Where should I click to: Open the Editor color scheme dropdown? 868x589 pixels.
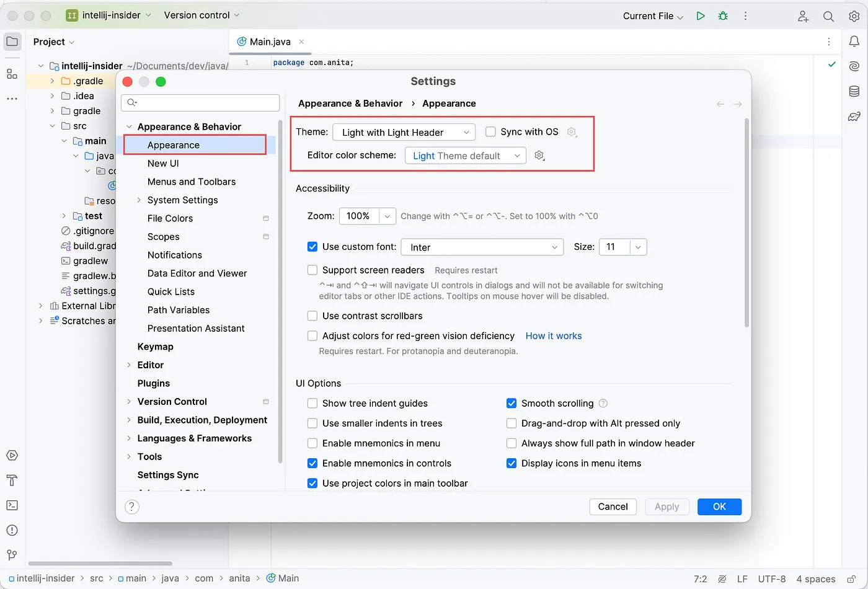pos(465,155)
